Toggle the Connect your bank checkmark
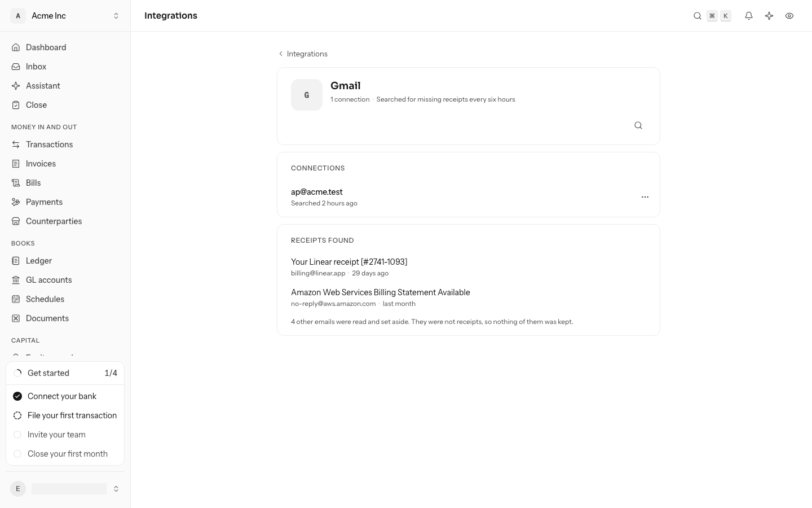The height and width of the screenshot is (508, 812). pyautogui.click(x=17, y=396)
